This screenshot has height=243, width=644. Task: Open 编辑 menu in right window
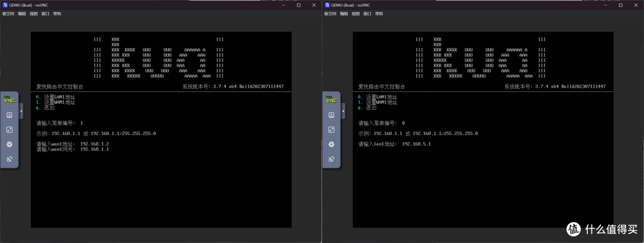point(344,14)
